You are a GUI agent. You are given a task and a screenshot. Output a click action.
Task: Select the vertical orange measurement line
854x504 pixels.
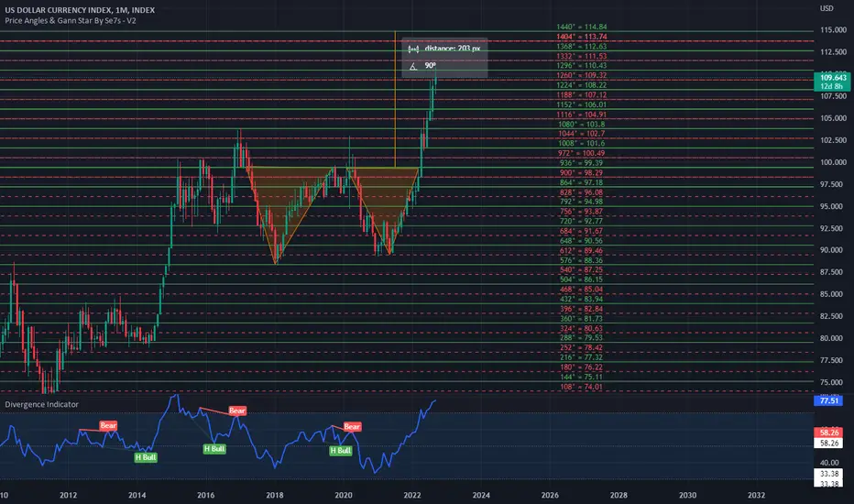395,99
